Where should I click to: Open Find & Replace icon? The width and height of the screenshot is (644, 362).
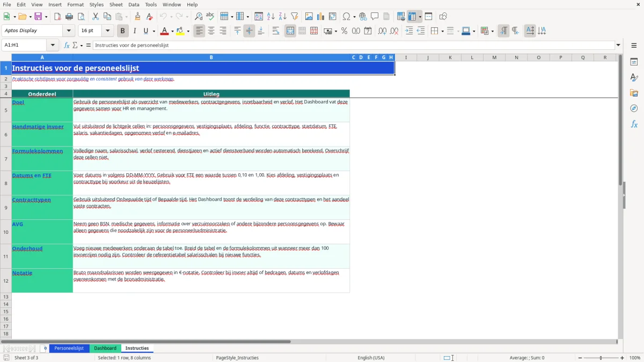pyautogui.click(x=199, y=17)
